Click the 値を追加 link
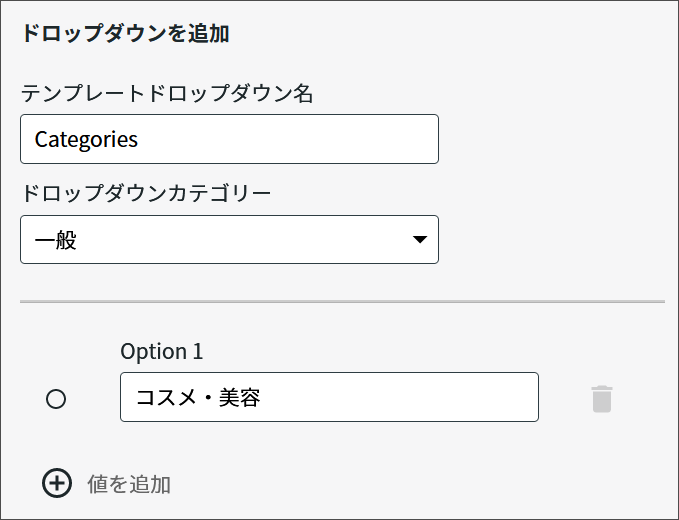The height and width of the screenshot is (520, 679). tap(129, 484)
